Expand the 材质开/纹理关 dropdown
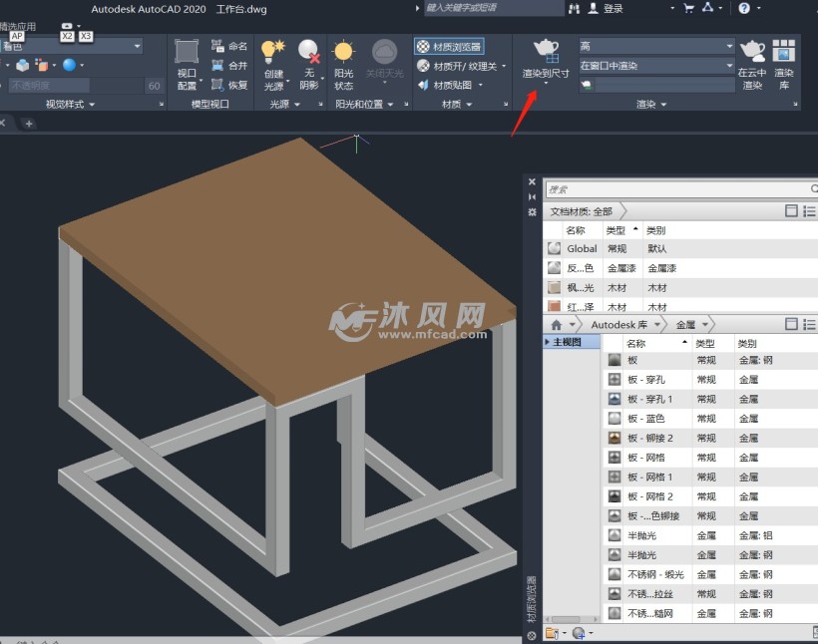The width and height of the screenshot is (818, 644). 504,66
